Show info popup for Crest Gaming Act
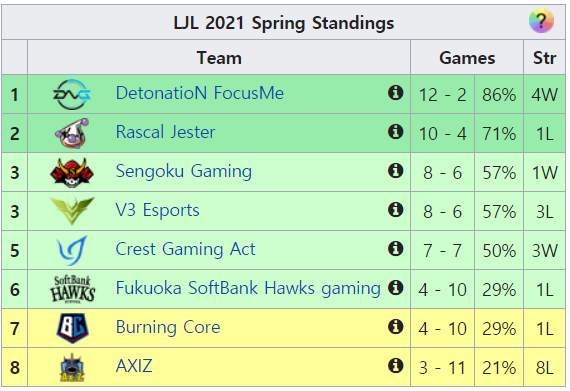 (396, 249)
